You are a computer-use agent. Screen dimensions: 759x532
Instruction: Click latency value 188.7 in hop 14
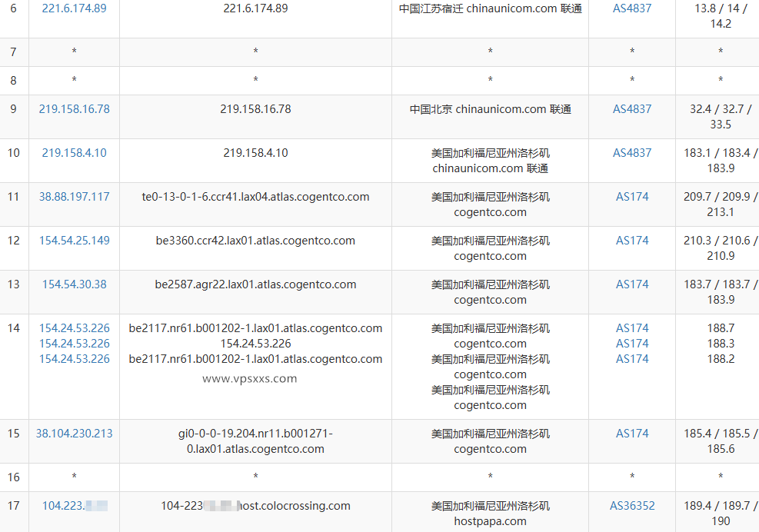click(x=721, y=328)
